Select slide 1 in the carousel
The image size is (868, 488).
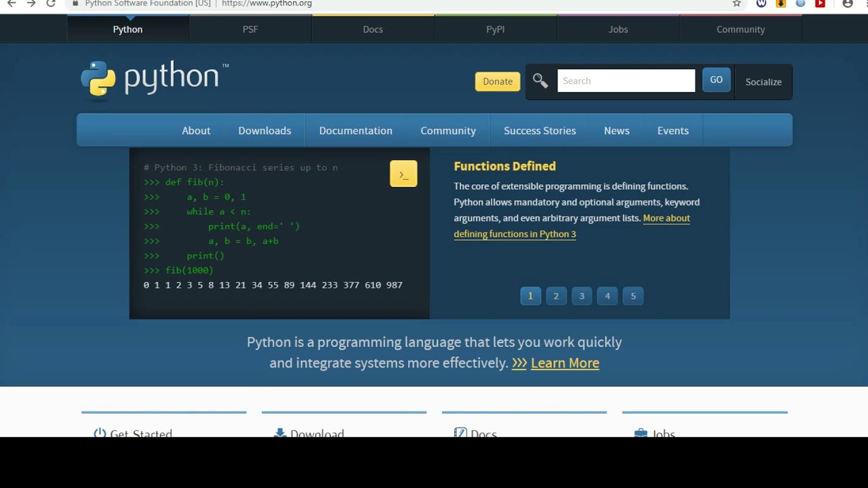click(530, 296)
